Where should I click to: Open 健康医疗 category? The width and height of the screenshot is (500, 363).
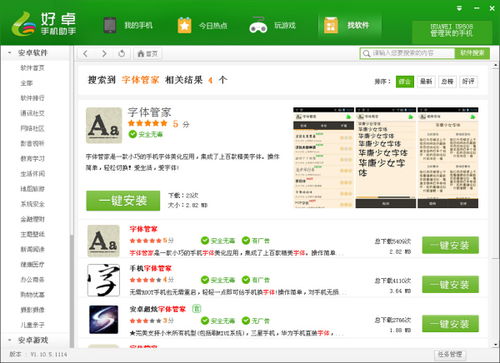click(32, 264)
